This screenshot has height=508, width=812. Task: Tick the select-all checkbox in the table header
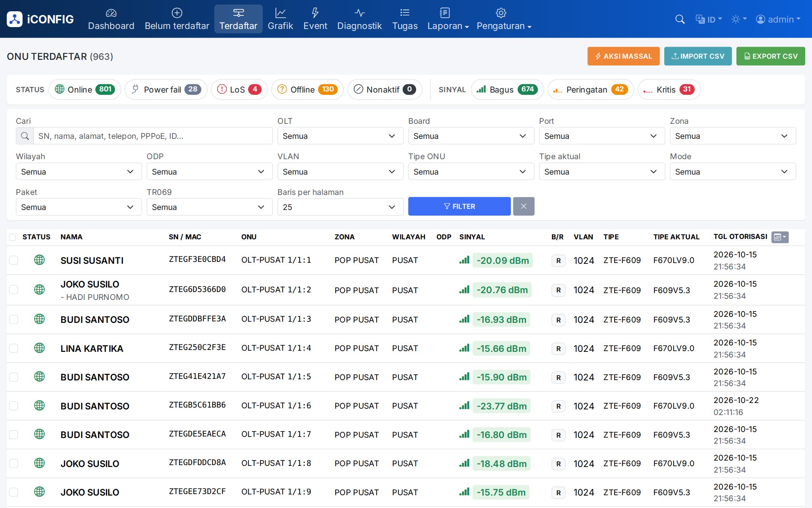12,237
